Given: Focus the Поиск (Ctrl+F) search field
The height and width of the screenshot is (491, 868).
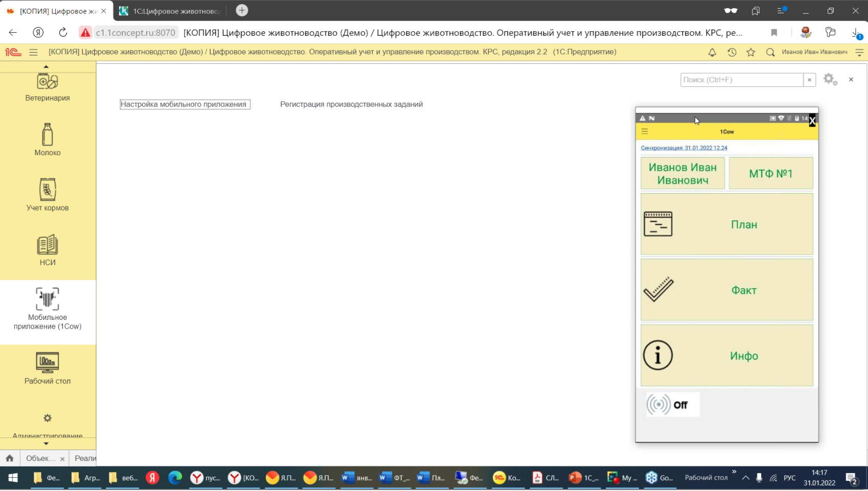Looking at the screenshot, I should point(742,80).
